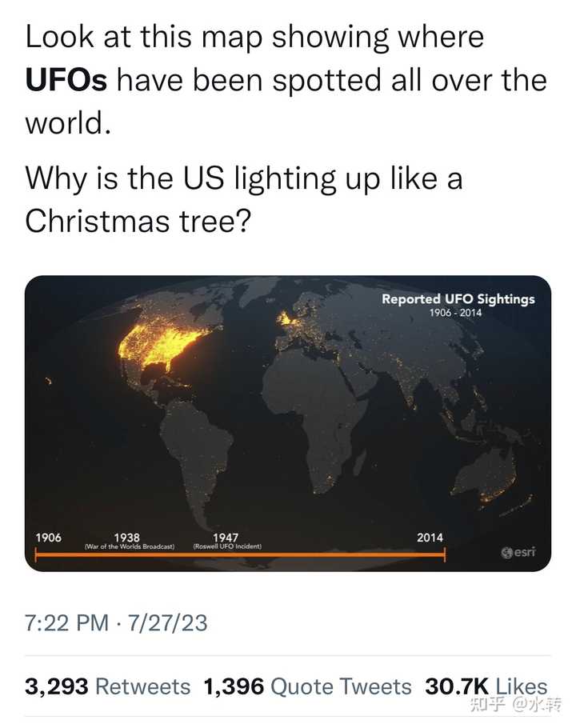Open the UFO sightings map image

tap(288, 422)
